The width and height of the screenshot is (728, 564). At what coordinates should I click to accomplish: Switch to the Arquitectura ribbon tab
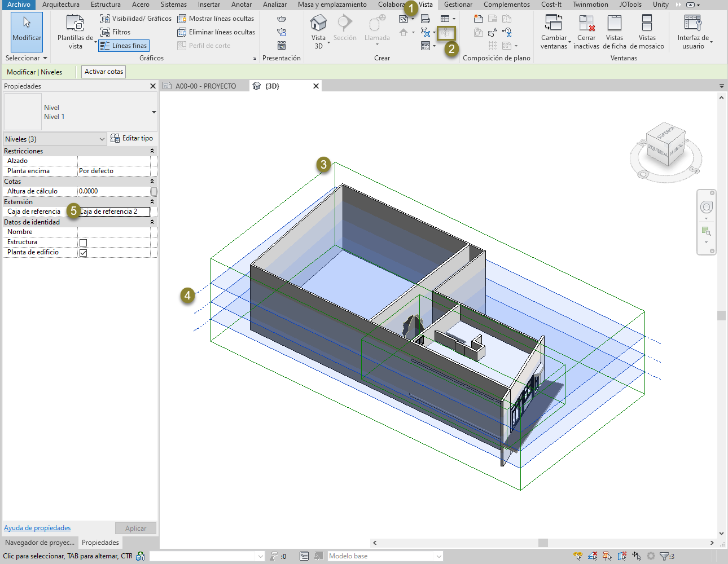coord(61,5)
